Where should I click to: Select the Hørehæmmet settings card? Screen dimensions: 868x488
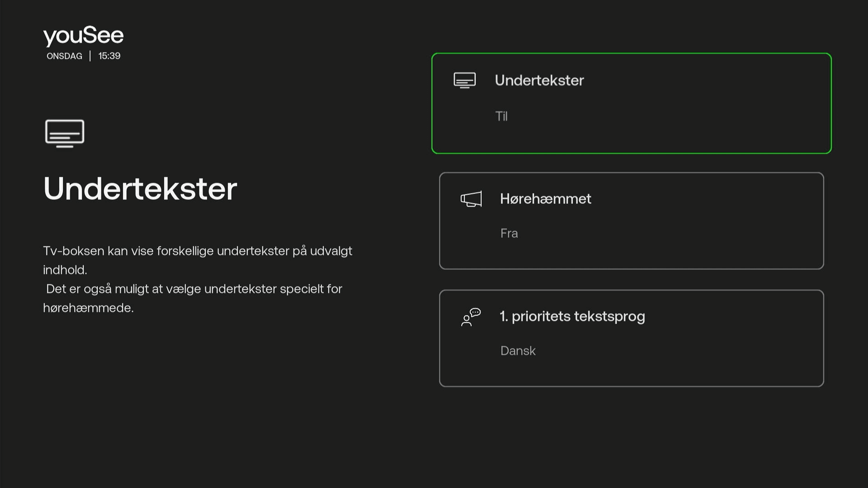coord(631,221)
